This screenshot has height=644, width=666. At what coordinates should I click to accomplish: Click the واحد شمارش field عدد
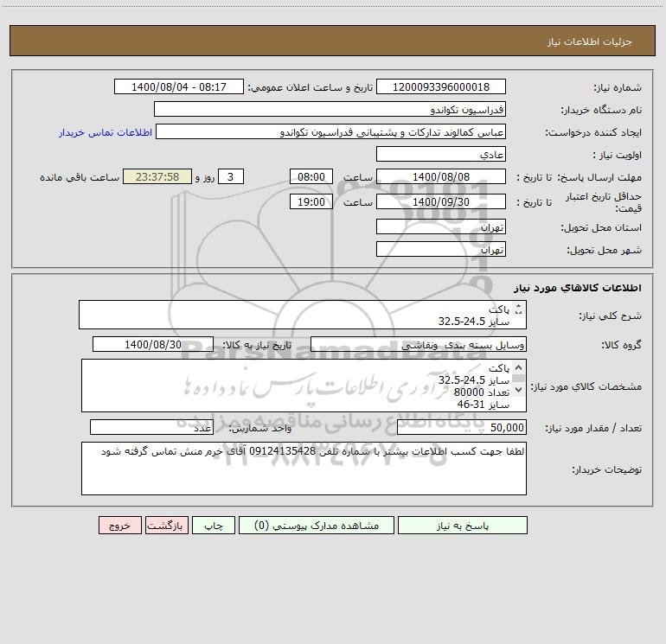coord(151,427)
